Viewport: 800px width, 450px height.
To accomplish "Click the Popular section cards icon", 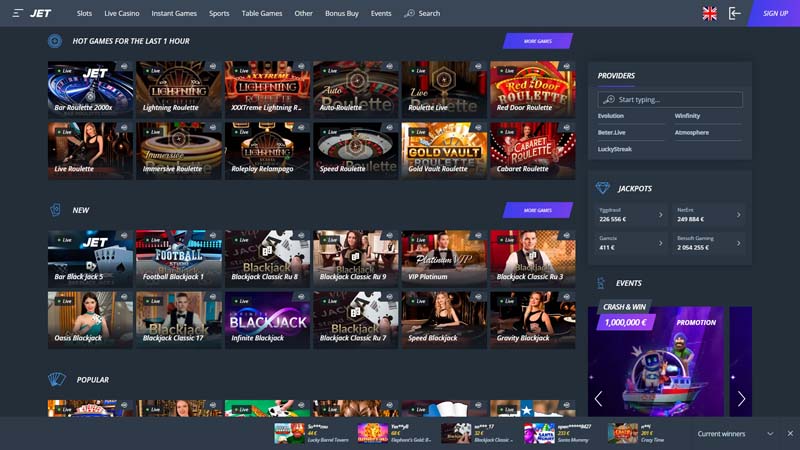I will coord(57,379).
